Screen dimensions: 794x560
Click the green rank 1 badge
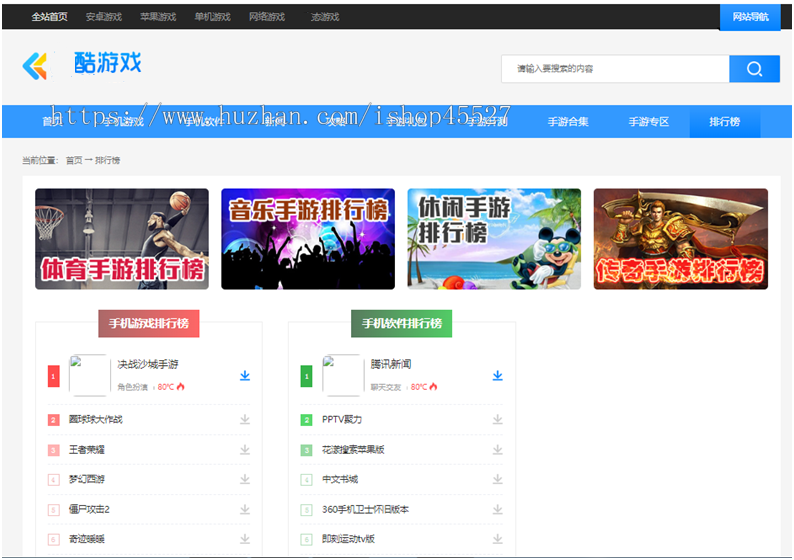306,377
